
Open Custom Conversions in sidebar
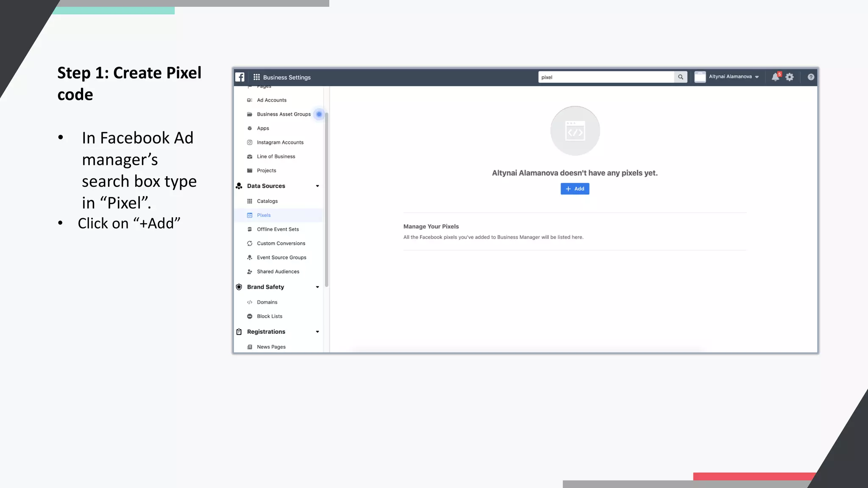[x=281, y=244]
